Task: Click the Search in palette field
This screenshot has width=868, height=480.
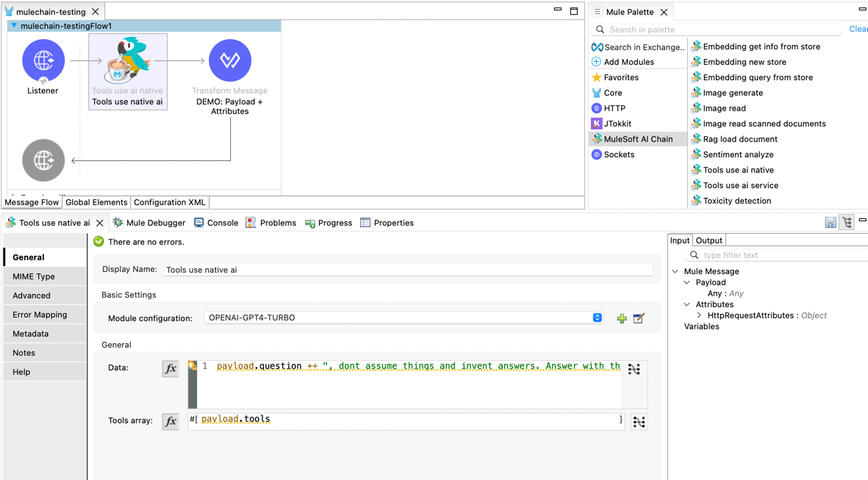Action: tap(717, 29)
